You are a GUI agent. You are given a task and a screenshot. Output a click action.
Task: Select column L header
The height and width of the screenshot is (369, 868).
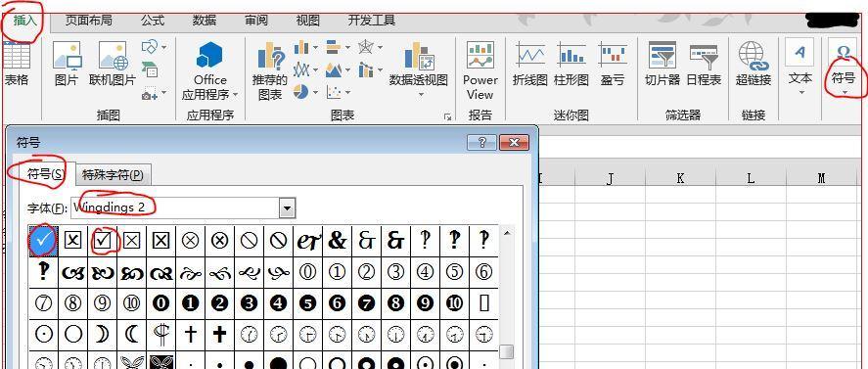coord(751,177)
